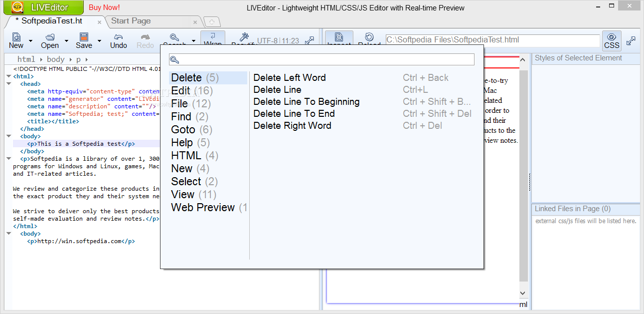
Task: Click the Beautify magic wand icon
Action: click(244, 37)
